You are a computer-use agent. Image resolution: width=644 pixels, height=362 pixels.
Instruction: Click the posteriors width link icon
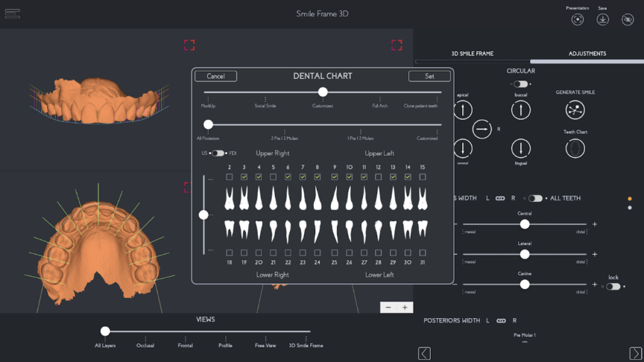click(501, 321)
